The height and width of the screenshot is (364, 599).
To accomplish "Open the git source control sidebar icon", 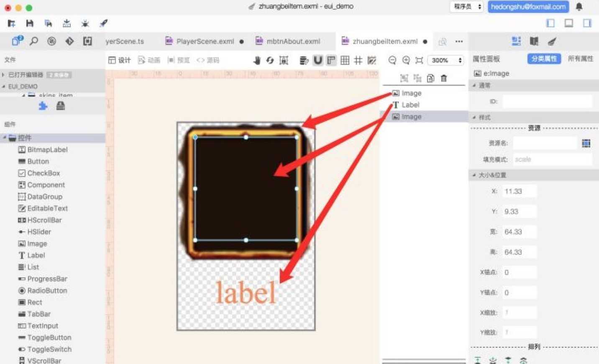I will coord(69,41).
